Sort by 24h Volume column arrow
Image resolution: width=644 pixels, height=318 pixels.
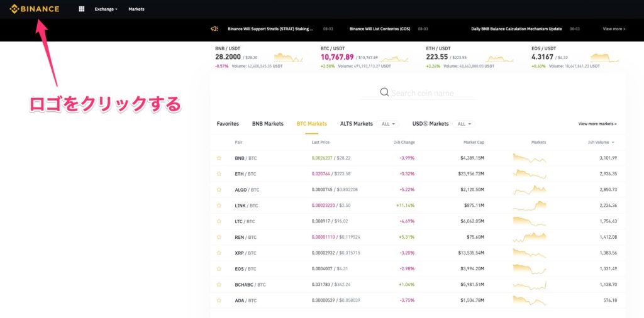613,143
